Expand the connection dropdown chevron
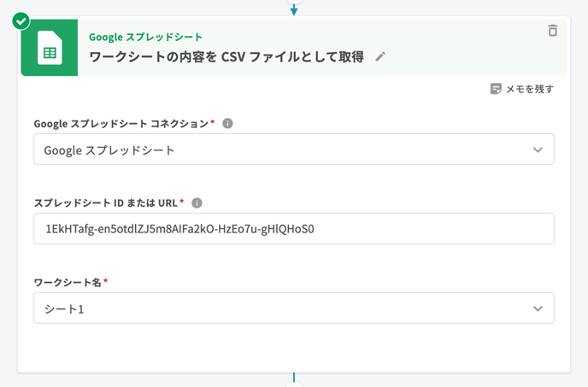This screenshot has height=387, width=588. [538, 150]
